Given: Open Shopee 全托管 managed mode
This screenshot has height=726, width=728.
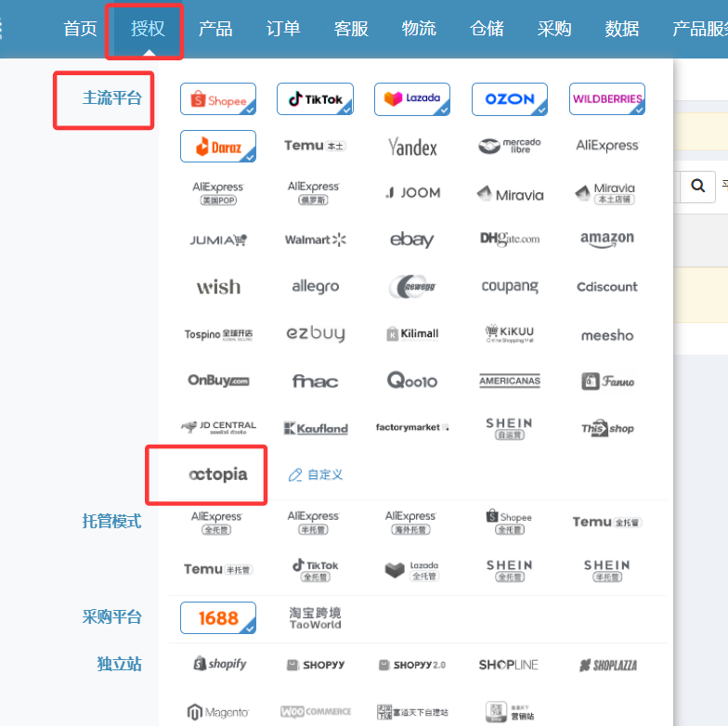Looking at the screenshot, I should 509,522.
